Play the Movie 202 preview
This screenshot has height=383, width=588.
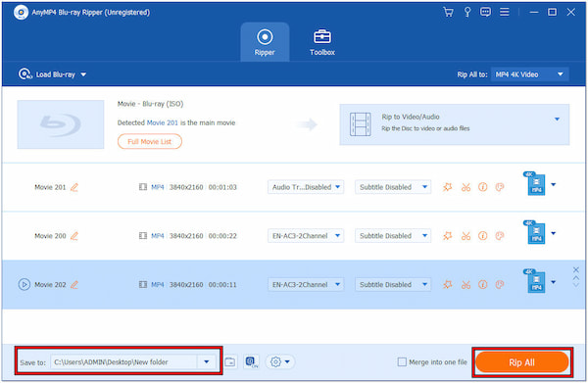click(x=24, y=284)
